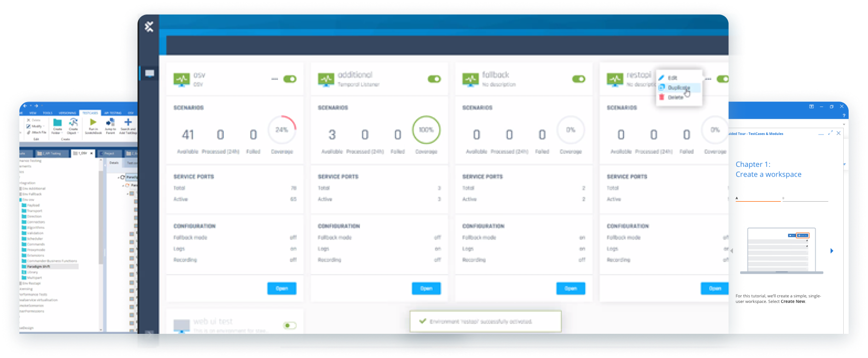This screenshot has height=358, width=868.
Task: Open the environments monitor icon in the sidebar
Action: click(149, 74)
